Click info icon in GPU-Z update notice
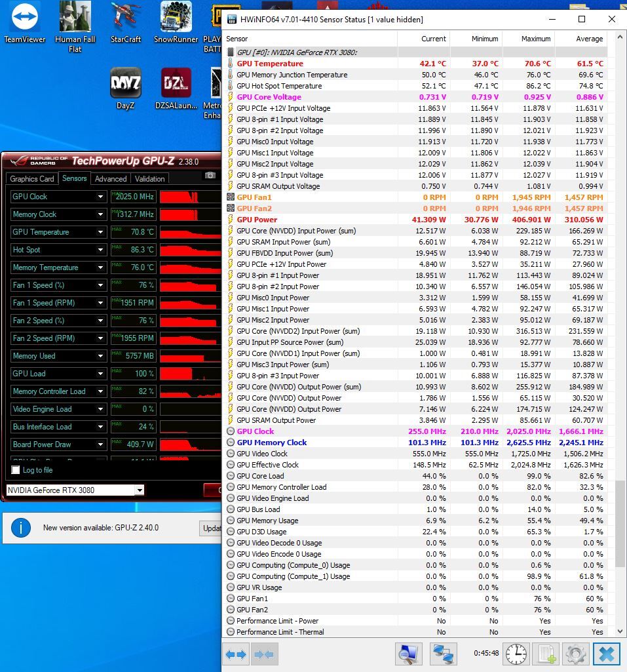 pyautogui.click(x=21, y=528)
